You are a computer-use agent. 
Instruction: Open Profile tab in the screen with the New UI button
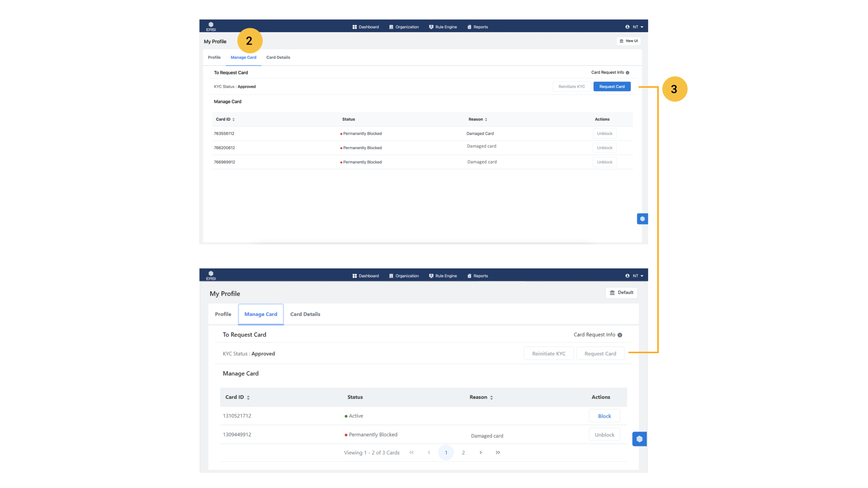point(214,57)
